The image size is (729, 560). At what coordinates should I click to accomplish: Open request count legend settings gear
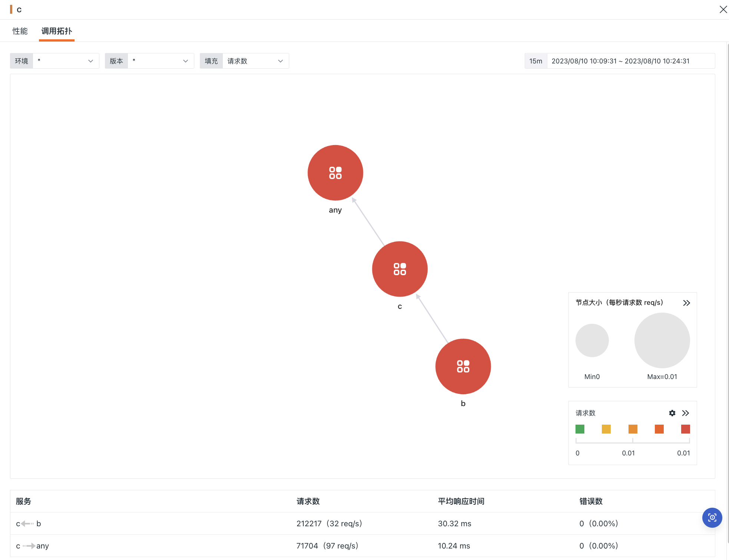tap(672, 413)
